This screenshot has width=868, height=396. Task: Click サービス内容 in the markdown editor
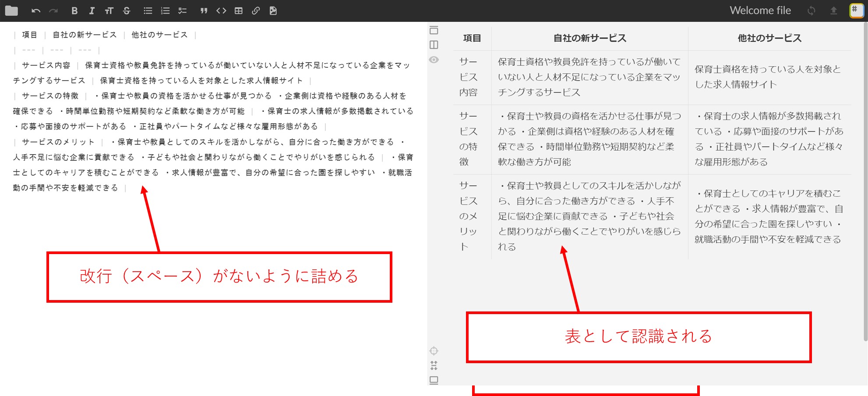46,65
